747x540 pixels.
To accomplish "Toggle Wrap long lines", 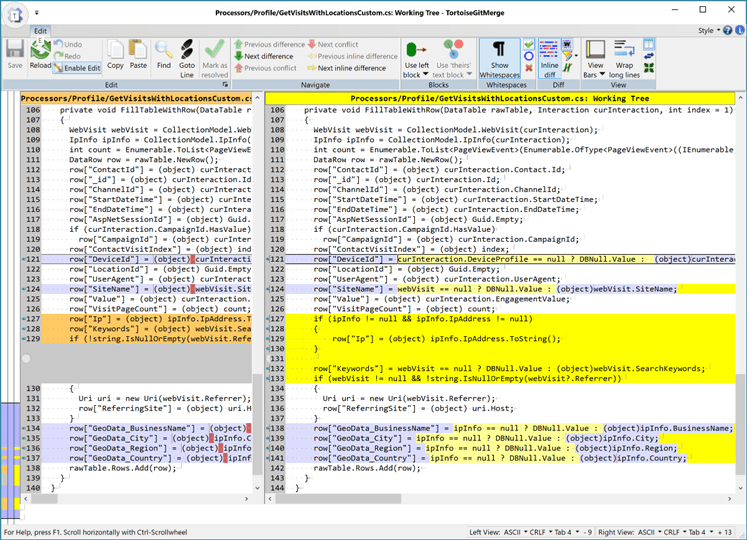I will coord(624,59).
